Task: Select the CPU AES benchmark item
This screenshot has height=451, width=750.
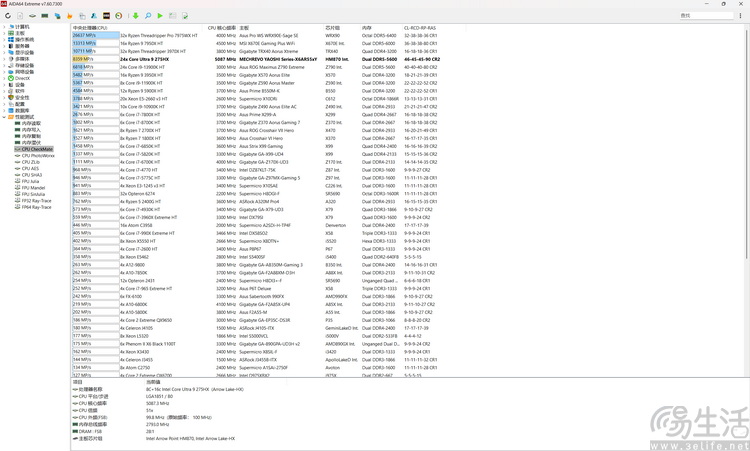Action: click(27, 168)
